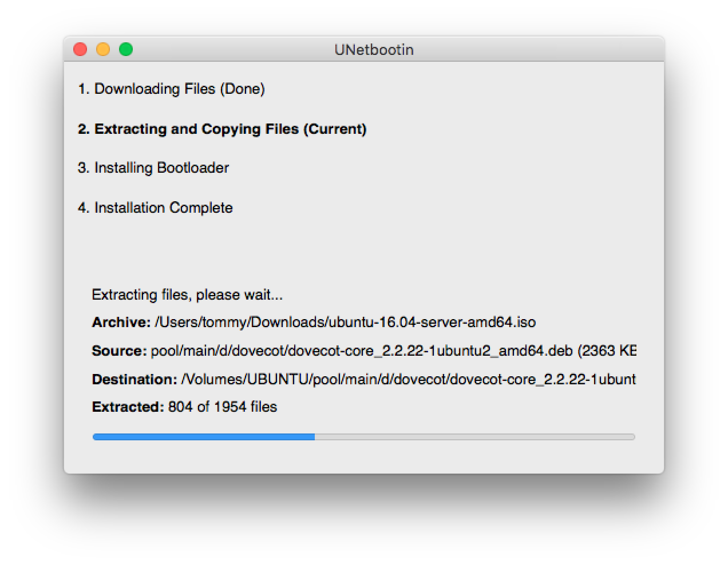Click the '804 of 1954 files' count

[223, 407]
